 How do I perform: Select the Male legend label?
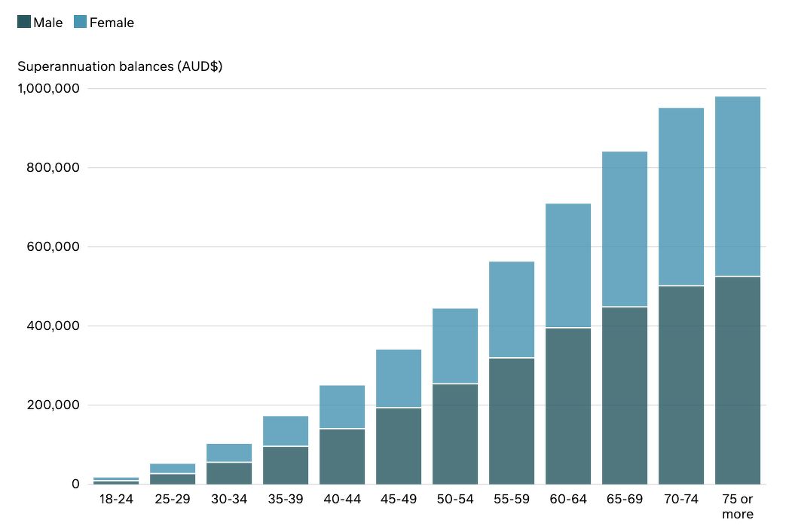coord(48,23)
